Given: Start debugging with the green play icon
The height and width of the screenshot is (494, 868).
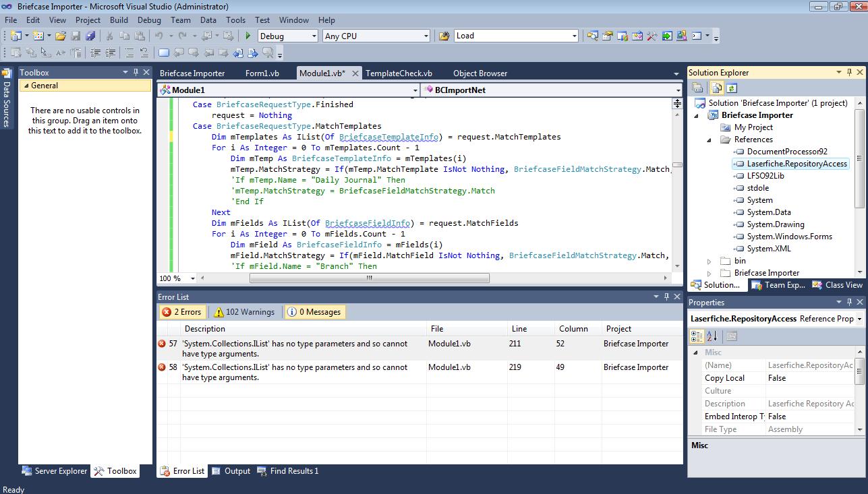Looking at the screenshot, I should tap(249, 36).
